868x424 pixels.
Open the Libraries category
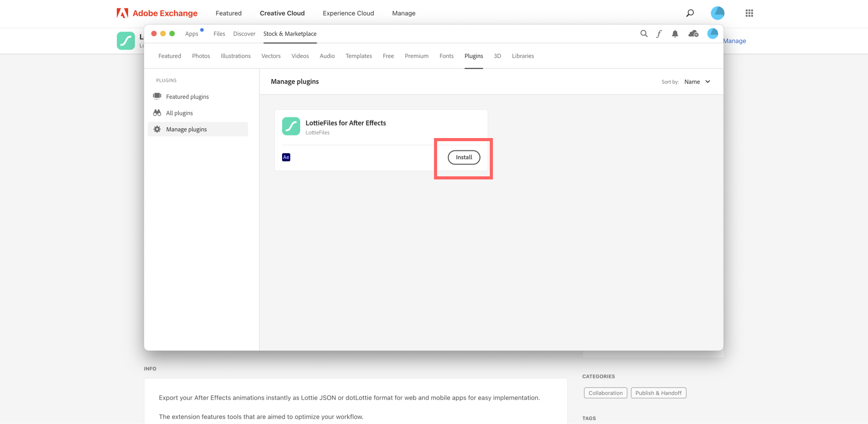[523, 56]
